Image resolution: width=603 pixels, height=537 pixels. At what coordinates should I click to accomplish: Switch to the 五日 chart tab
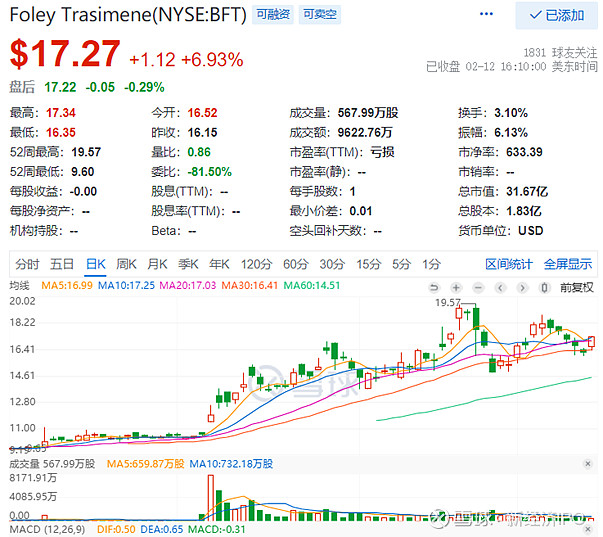62,264
